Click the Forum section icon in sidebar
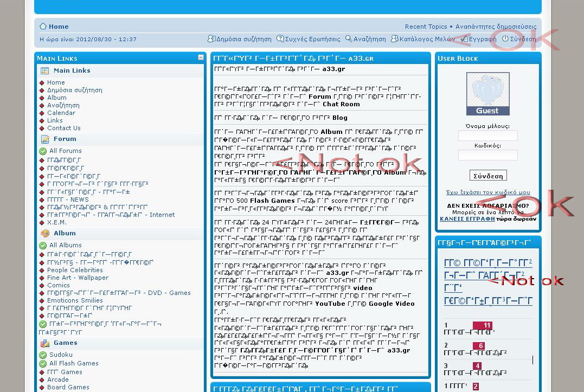 click(x=45, y=139)
